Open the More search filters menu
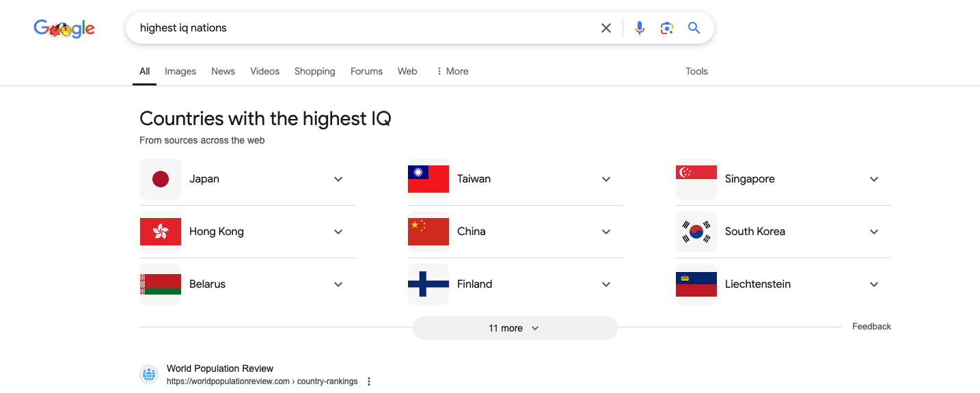980x393 pixels. [452, 71]
